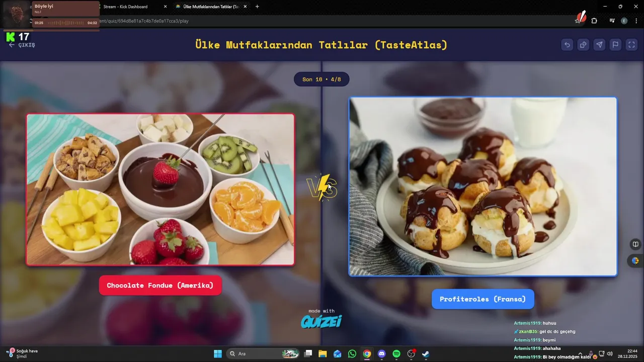Click the Böyle İyi song title overlay
Viewport: 644px width, 362px height.
coord(44,6)
